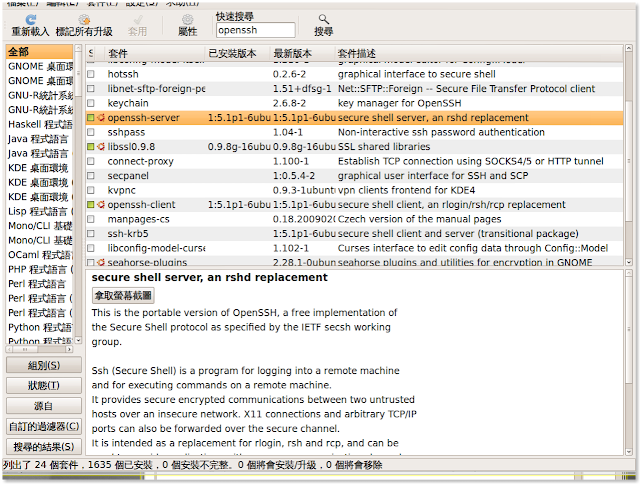Click Mark All Upgrades toolbar icon
640x484 pixels.
pos(84,20)
